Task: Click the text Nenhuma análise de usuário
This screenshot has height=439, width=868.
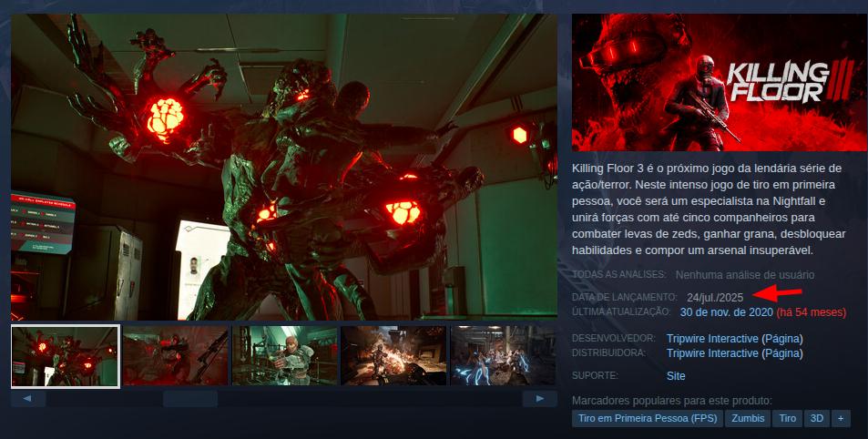Action: [744, 274]
